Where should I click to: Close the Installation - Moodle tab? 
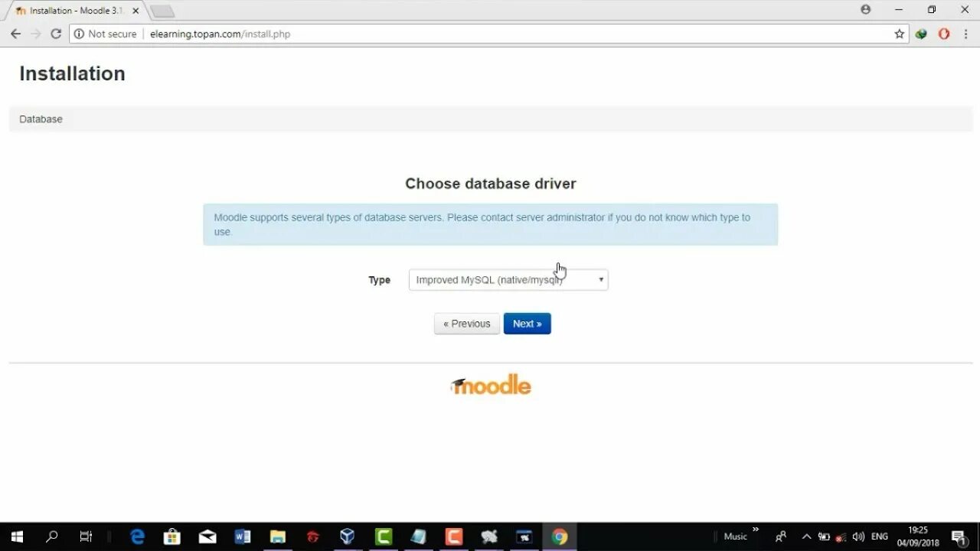point(136,11)
